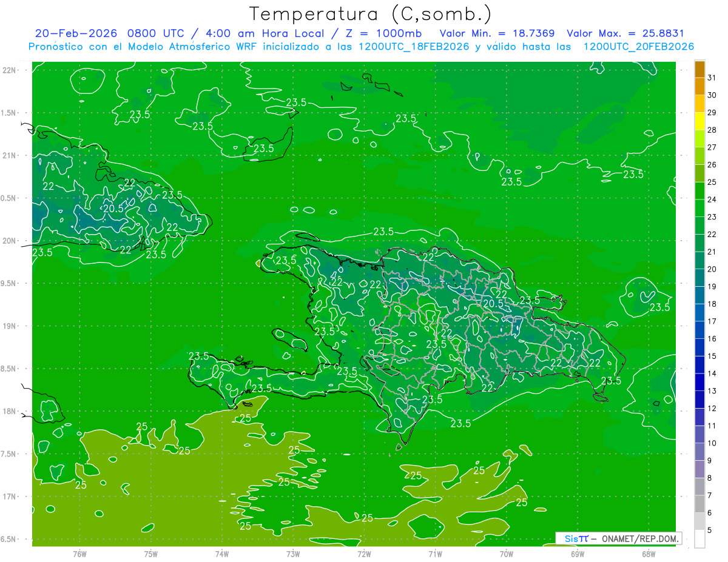Pick the teal swatch between 19 and 20

tap(699, 278)
